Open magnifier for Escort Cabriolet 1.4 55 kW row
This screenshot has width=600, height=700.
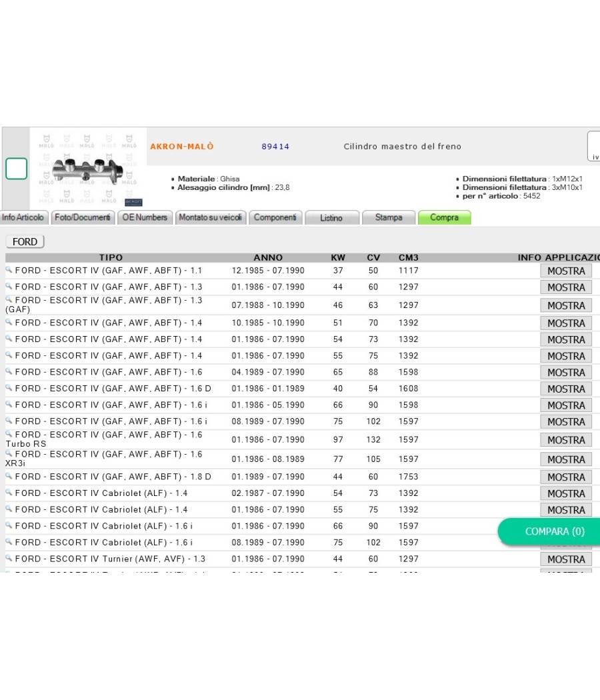9,509
